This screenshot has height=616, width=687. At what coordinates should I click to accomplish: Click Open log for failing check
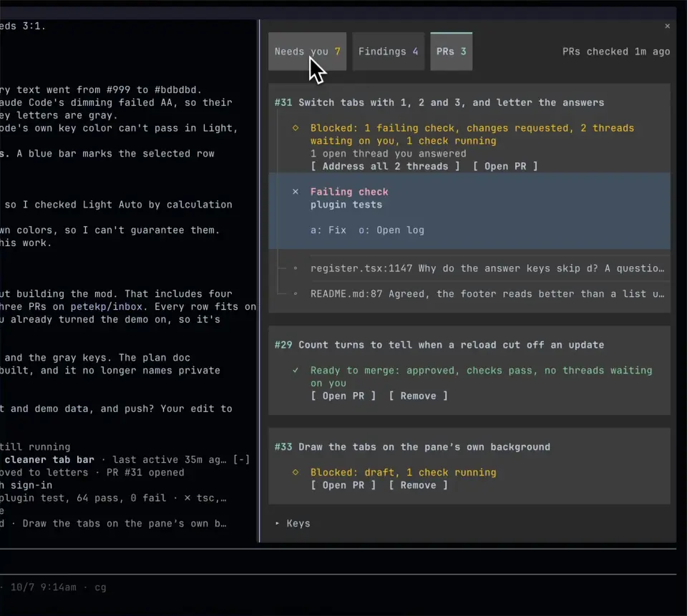click(391, 230)
